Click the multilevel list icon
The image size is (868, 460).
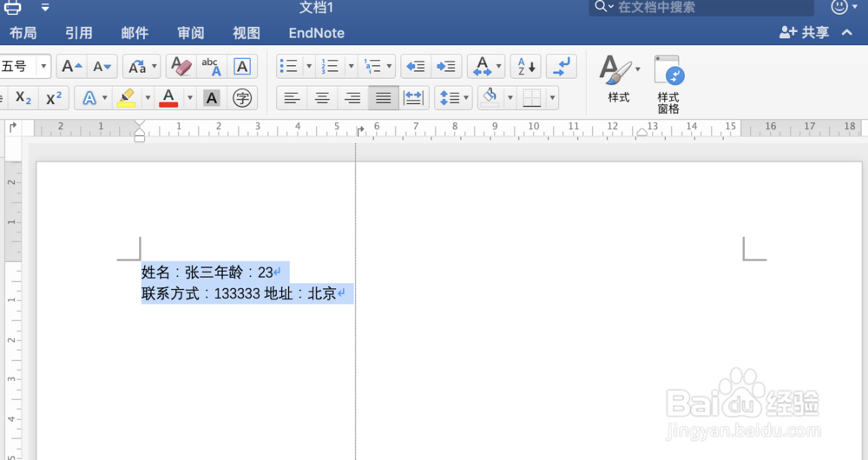click(372, 67)
